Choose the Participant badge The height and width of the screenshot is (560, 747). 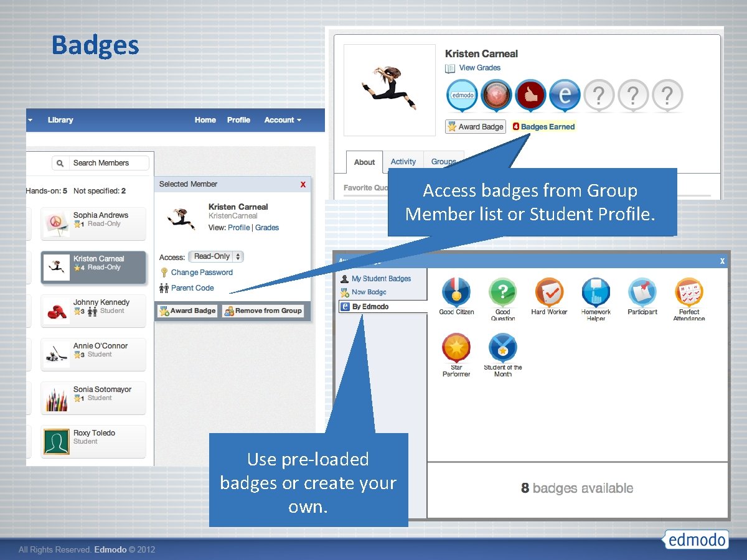point(642,291)
